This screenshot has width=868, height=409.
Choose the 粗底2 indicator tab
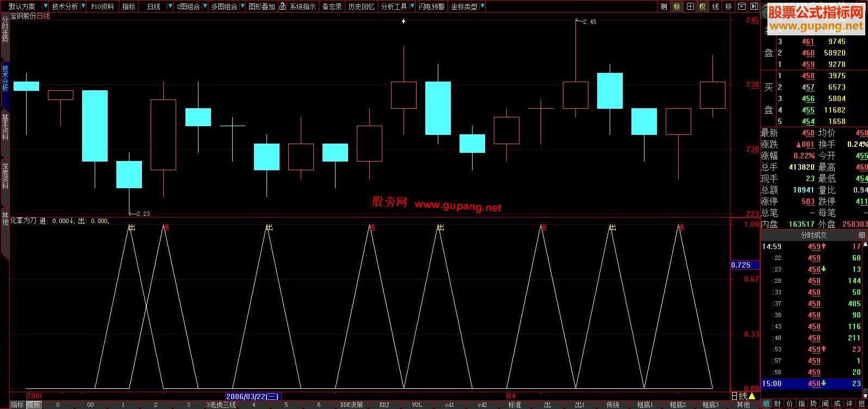pos(678,405)
